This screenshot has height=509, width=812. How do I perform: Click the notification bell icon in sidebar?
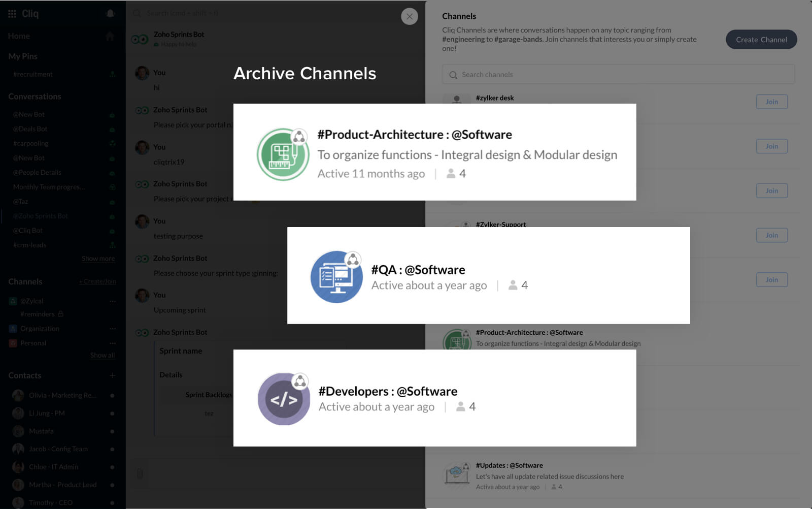coord(110,14)
